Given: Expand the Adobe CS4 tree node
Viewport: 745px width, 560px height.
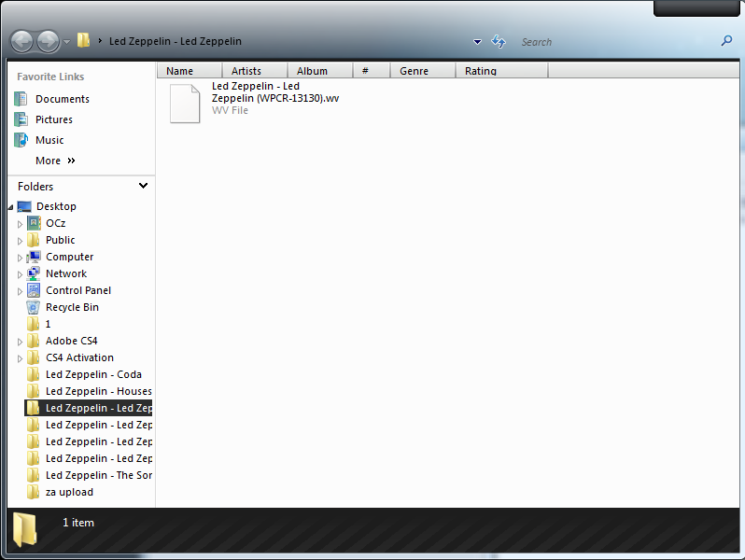Looking at the screenshot, I should (20, 342).
